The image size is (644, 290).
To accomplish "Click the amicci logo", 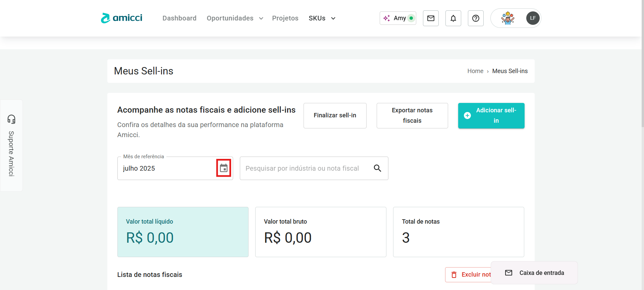I will [121, 18].
